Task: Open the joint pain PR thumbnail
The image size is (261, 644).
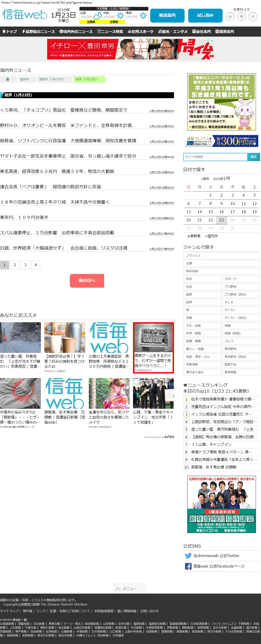Action: (x=20, y=393)
